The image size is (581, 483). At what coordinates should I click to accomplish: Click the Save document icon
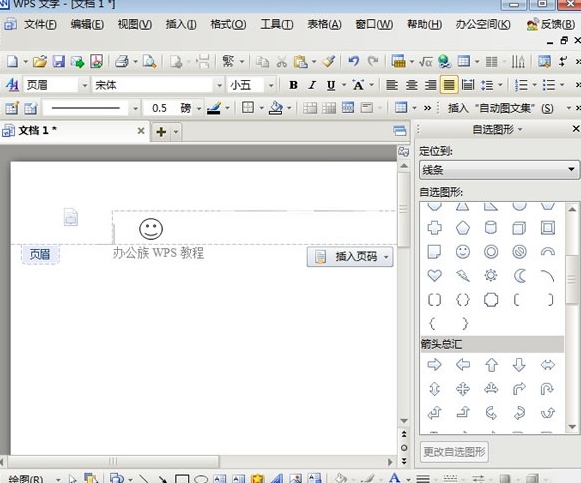point(59,61)
